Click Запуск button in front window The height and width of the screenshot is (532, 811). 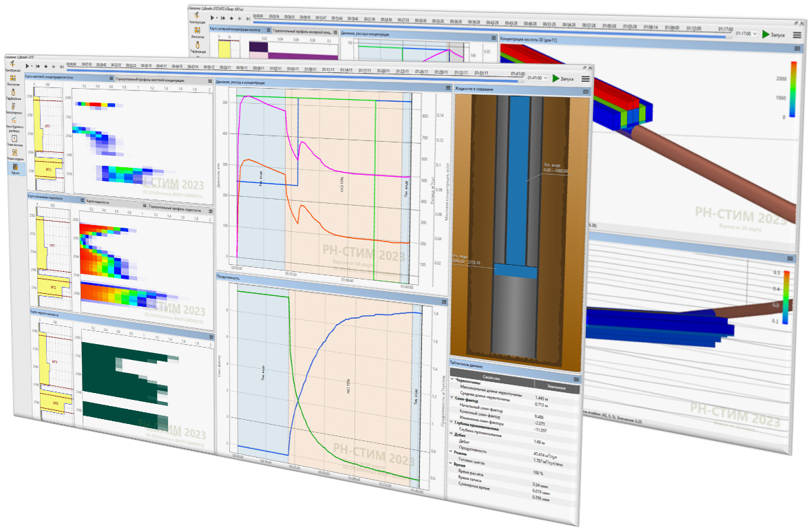click(x=563, y=78)
